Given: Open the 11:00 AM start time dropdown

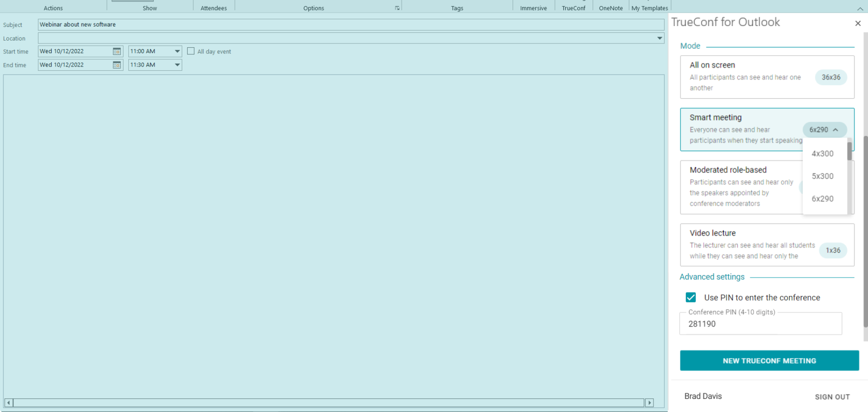Looking at the screenshot, I should click(177, 51).
